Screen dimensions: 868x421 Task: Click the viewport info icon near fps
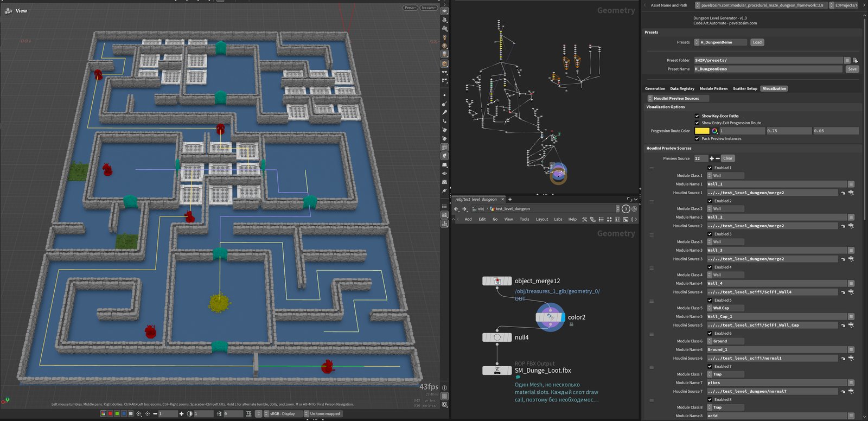point(444,387)
